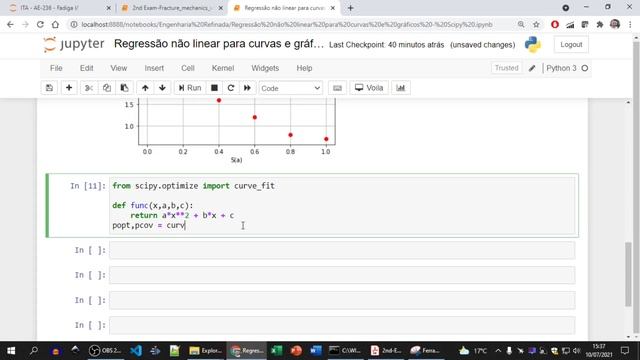Screen dimensions: 640x360
Task: Run the current cell
Action: (190, 88)
